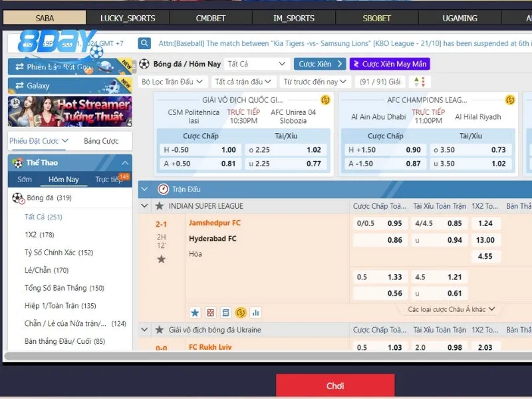Favorite Giải vô địch bóng đá Ukraine star
Screen dimensions: 532x399
[160, 329]
